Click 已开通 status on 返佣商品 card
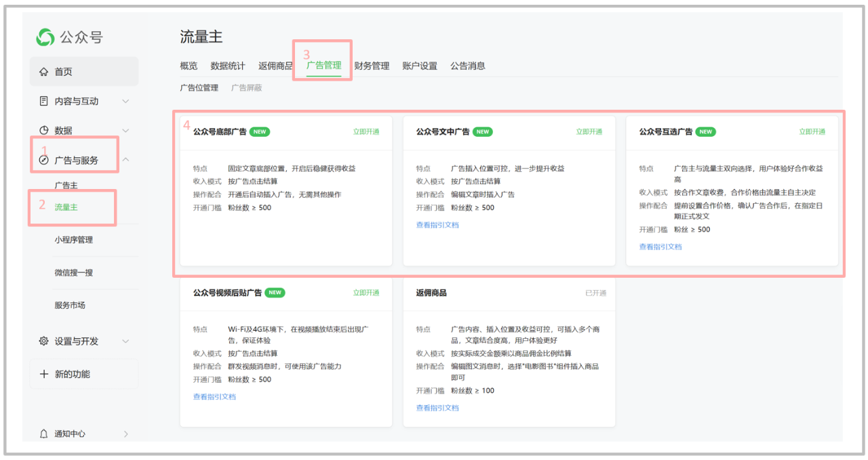This screenshot has width=868, height=460. tap(595, 293)
